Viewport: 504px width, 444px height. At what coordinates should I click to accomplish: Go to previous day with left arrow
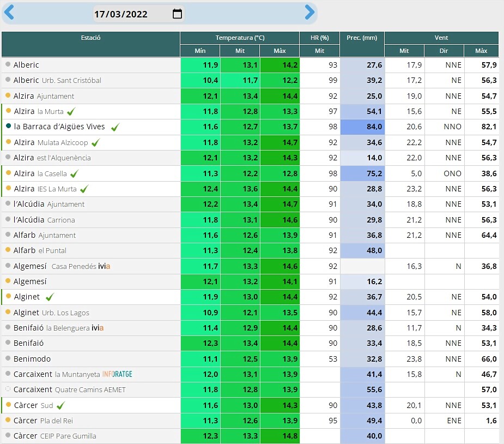(9, 13)
